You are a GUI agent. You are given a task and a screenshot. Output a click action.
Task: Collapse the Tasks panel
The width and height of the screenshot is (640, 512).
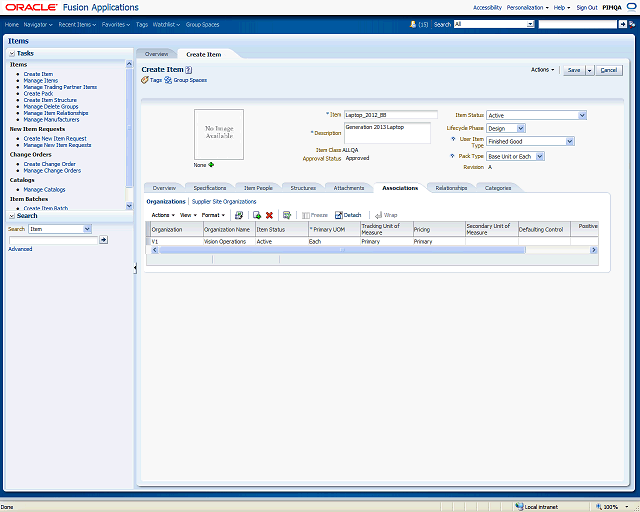(x=13, y=53)
